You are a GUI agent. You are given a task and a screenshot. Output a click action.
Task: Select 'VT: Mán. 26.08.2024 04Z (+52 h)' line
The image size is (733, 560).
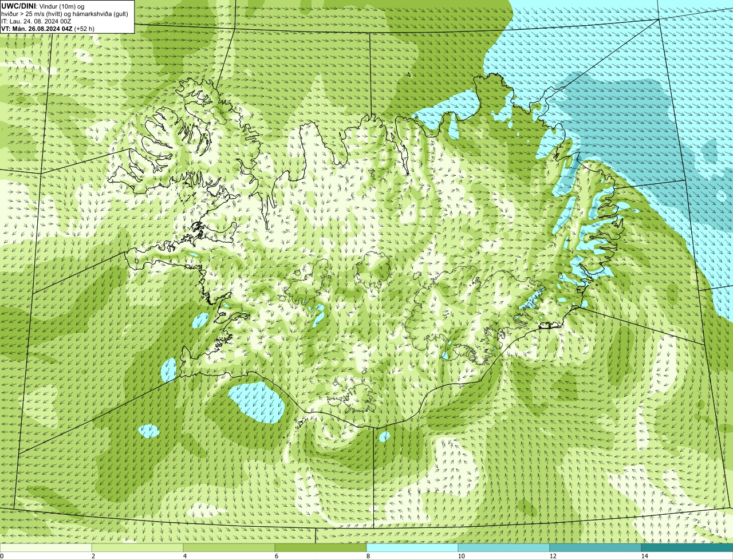[x=48, y=29]
